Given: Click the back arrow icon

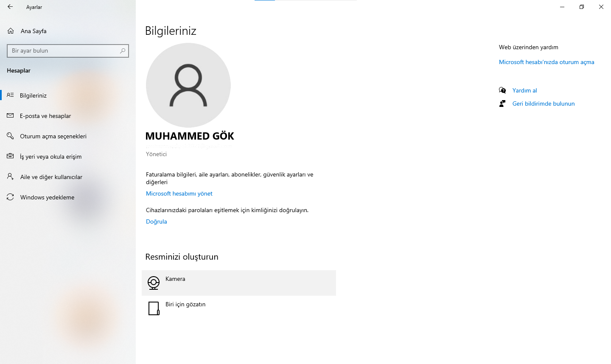Looking at the screenshot, I should pyautogui.click(x=10, y=7).
